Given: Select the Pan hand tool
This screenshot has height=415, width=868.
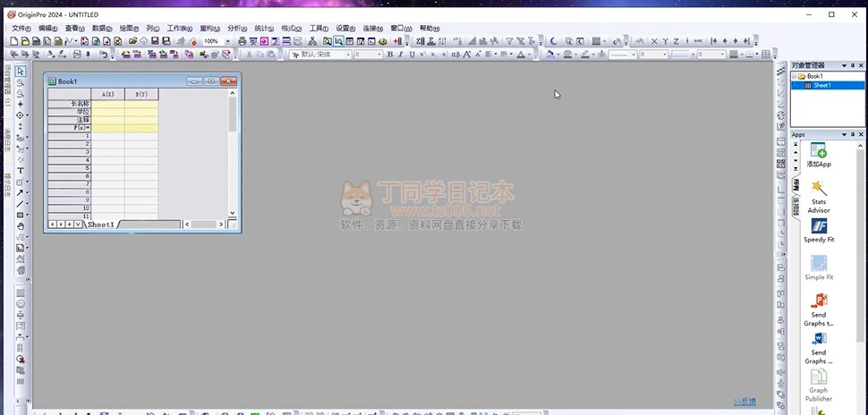Looking at the screenshot, I should pyautogui.click(x=21, y=226).
